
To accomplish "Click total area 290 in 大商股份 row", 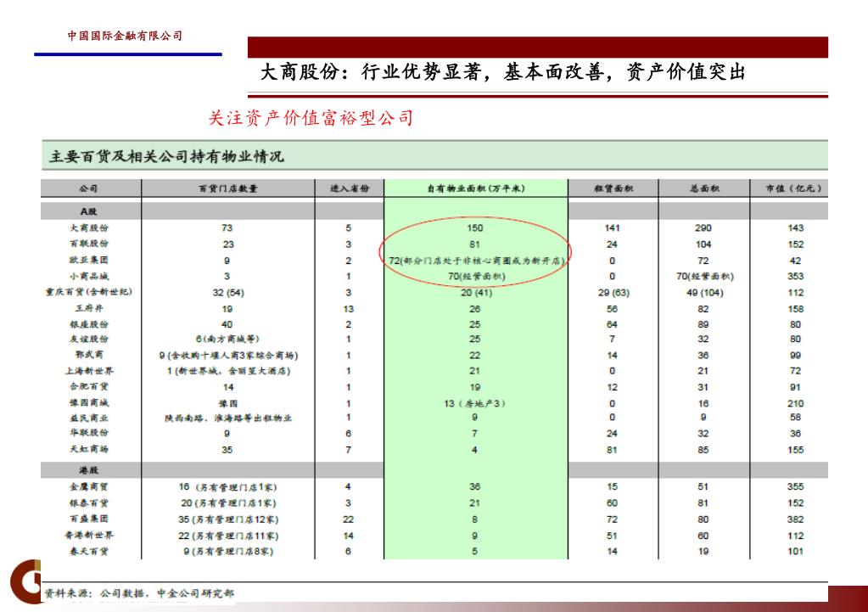I will [703, 227].
